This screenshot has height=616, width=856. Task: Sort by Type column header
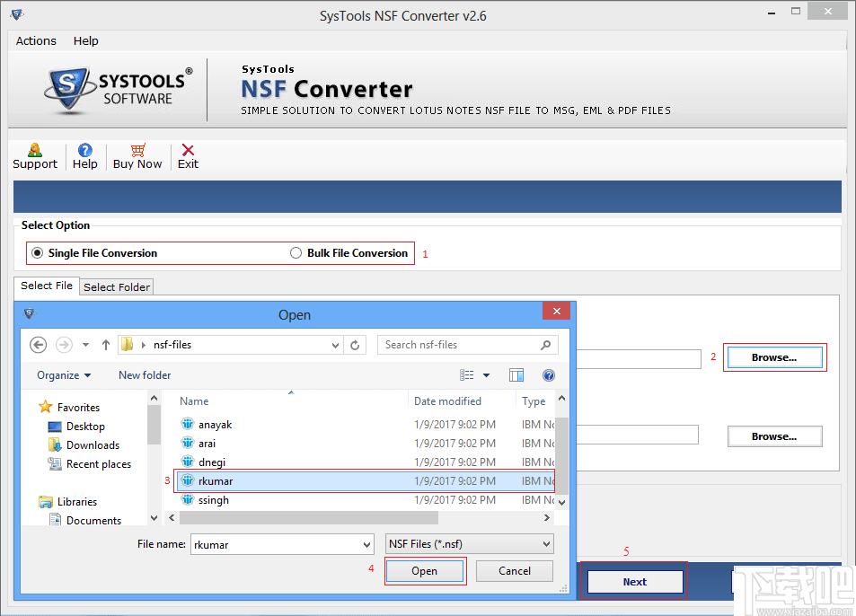point(534,401)
